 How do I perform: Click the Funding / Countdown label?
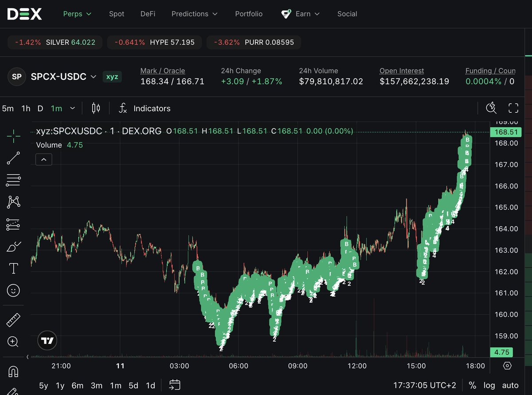pyautogui.click(x=490, y=71)
